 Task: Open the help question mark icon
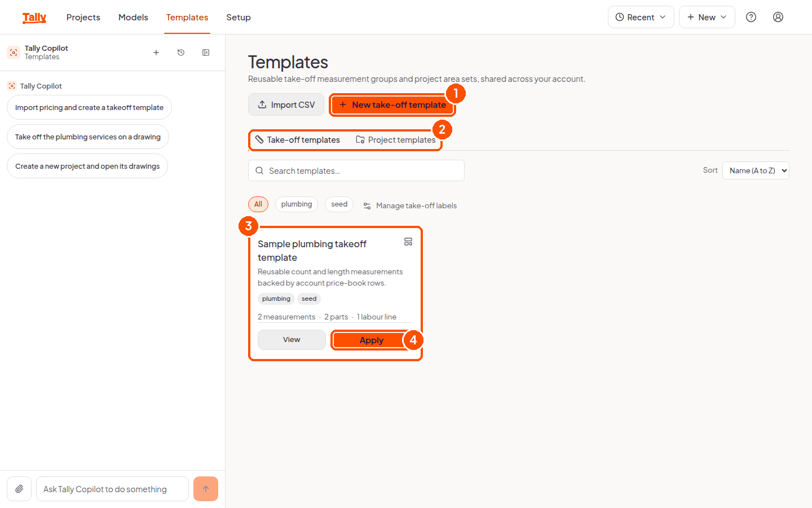[751, 17]
